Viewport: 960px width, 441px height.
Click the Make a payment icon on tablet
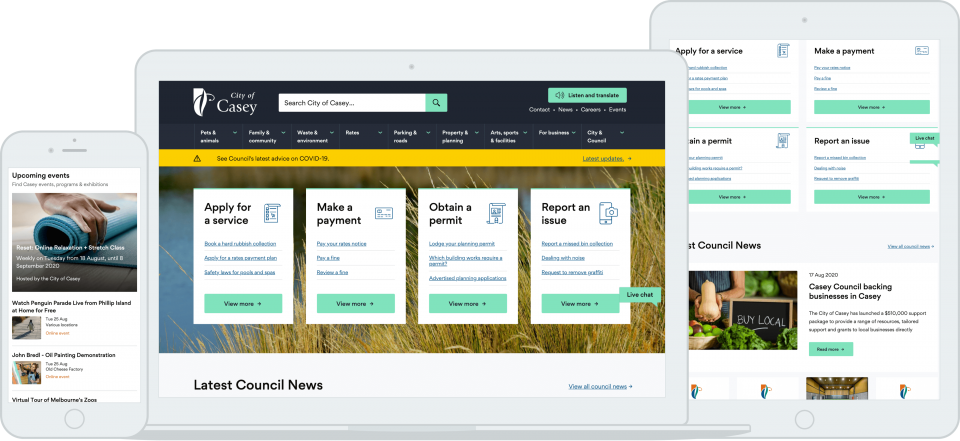[x=922, y=51]
